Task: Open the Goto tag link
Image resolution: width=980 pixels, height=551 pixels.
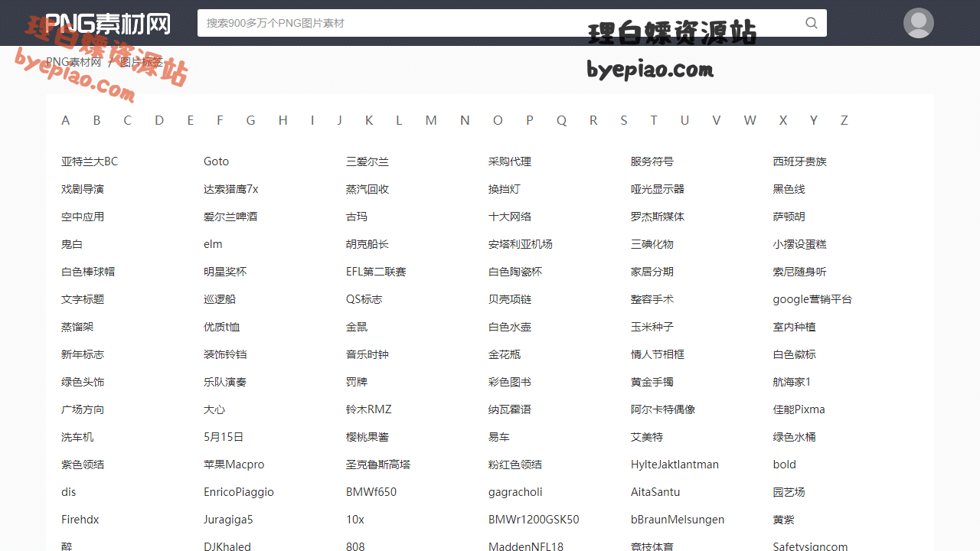Action: (x=217, y=161)
